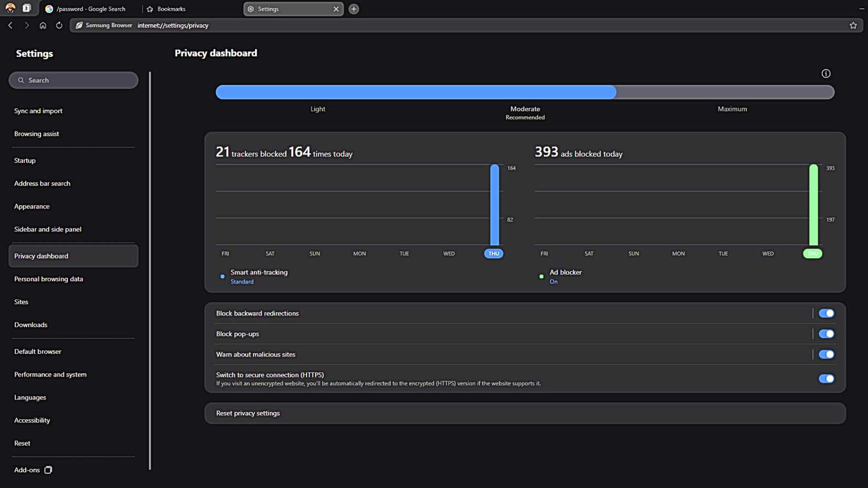Open Performance and system settings
This screenshot has width=868, height=488.
coord(74,374)
